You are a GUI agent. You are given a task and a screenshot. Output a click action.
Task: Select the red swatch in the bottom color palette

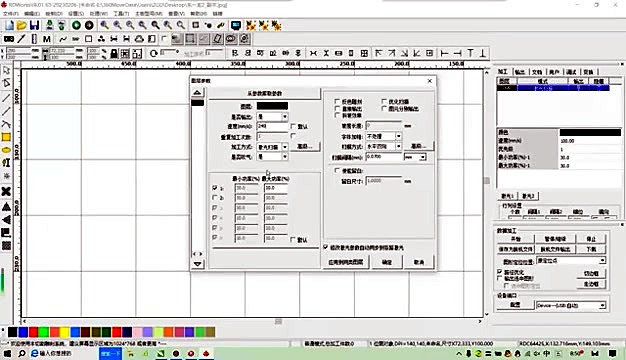tap(34, 332)
